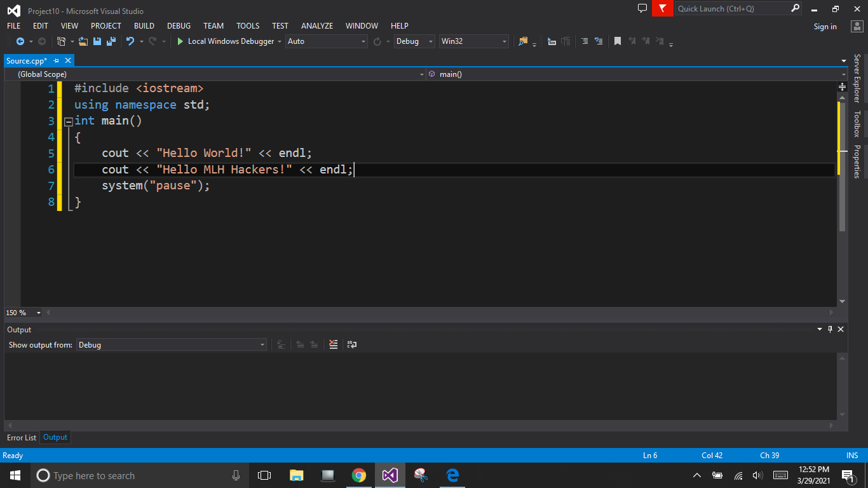This screenshot has width=868, height=488.
Task: Open Microsoft Edge from the taskbar
Action: pyautogui.click(x=452, y=475)
